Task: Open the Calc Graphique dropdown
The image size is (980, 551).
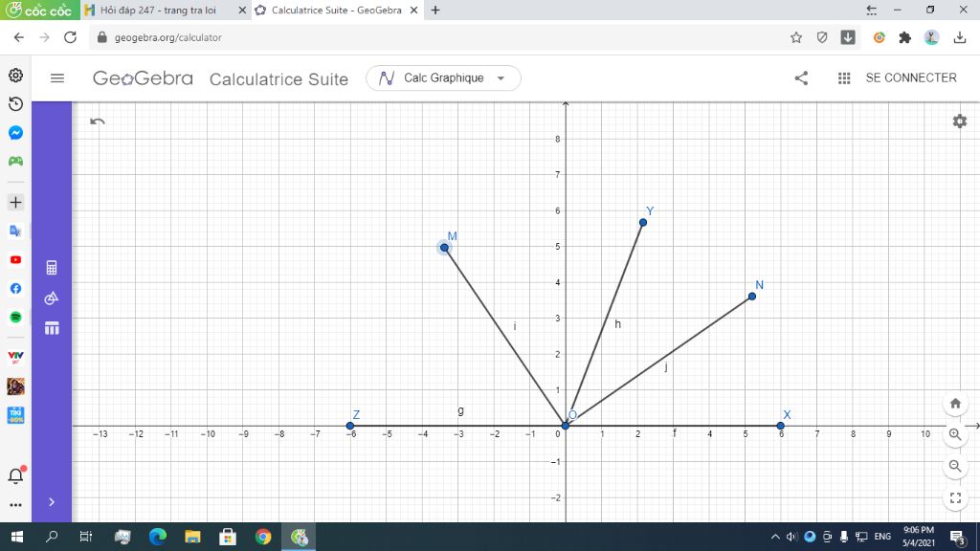Action: 443,78
